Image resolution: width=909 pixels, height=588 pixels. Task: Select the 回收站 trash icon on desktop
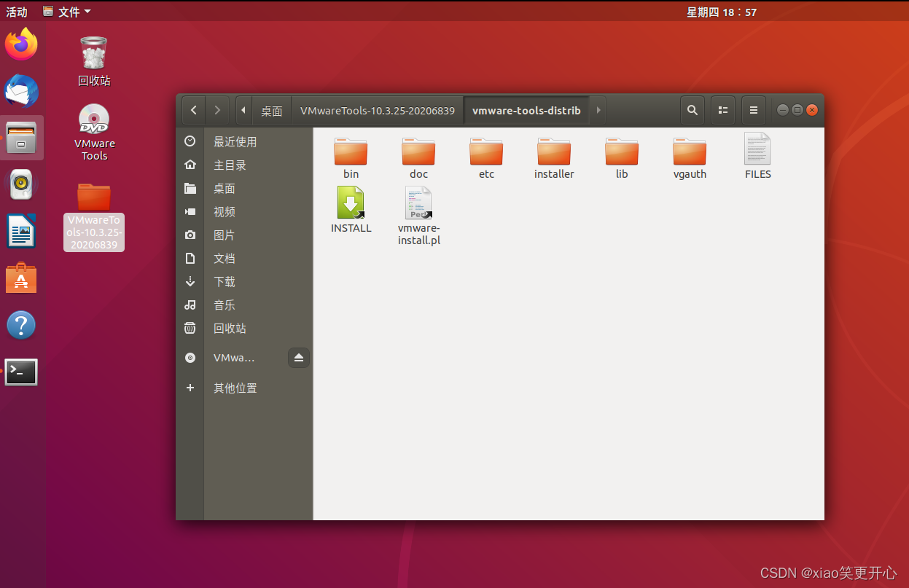(94, 61)
